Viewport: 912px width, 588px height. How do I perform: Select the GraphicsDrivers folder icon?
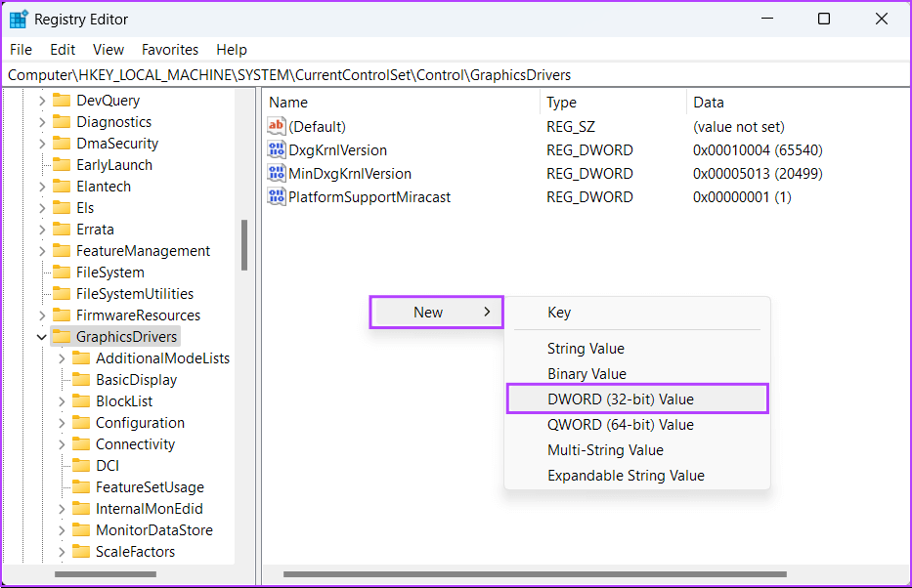[x=62, y=337]
